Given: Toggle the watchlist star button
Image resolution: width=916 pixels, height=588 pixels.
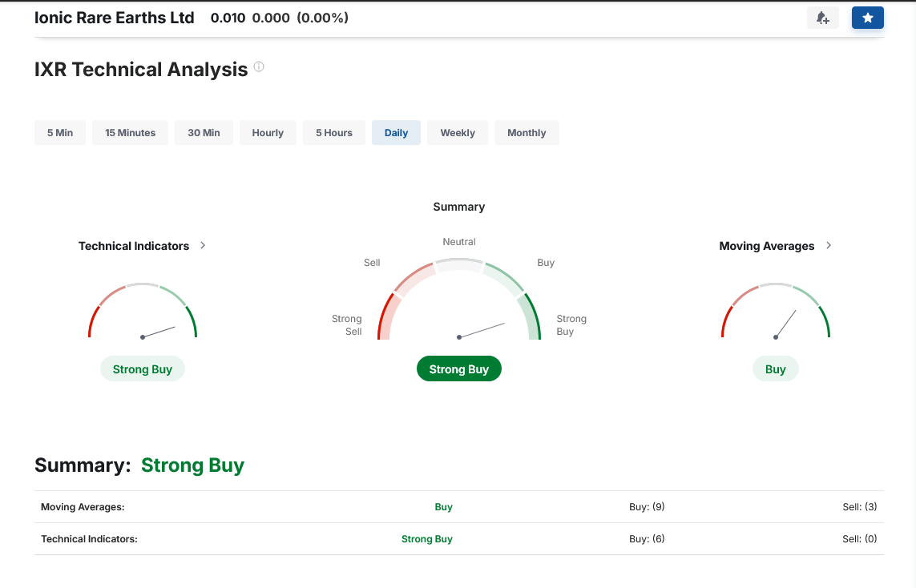Looking at the screenshot, I should coord(867,18).
